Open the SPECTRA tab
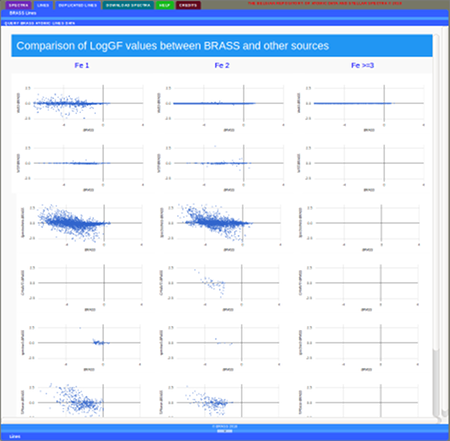450x441 pixels. pos(18,5)
